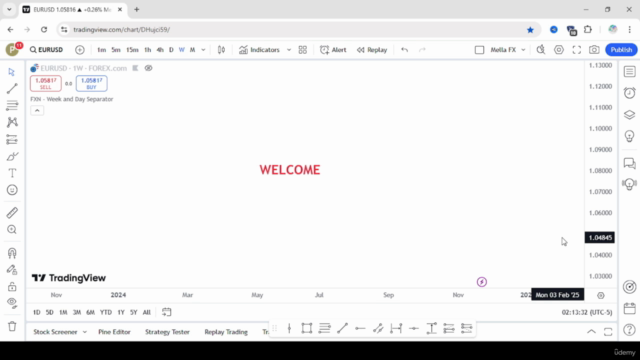The image size is (640, 360).
Task: Expand the favorite indicators dropdown arrow
Action: click(x=289, y=50)
